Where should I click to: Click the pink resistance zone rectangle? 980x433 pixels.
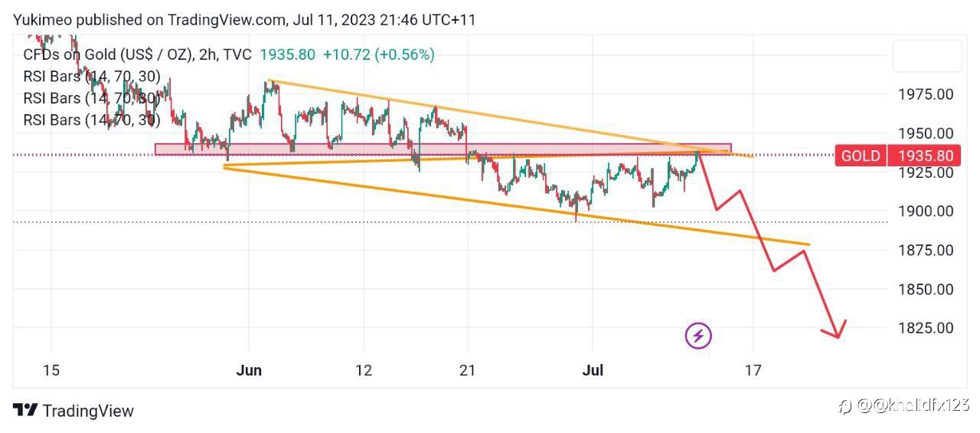coord(443,149)
